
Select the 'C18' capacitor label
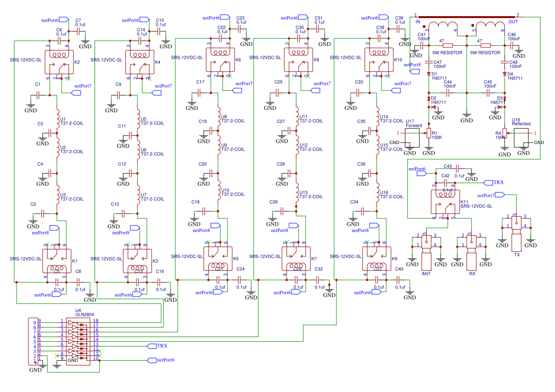click(195, 202)
